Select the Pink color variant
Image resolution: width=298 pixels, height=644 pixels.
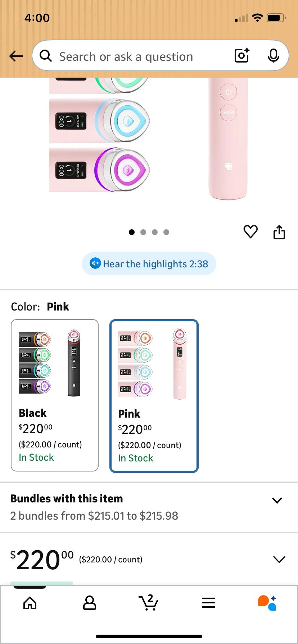154,395
